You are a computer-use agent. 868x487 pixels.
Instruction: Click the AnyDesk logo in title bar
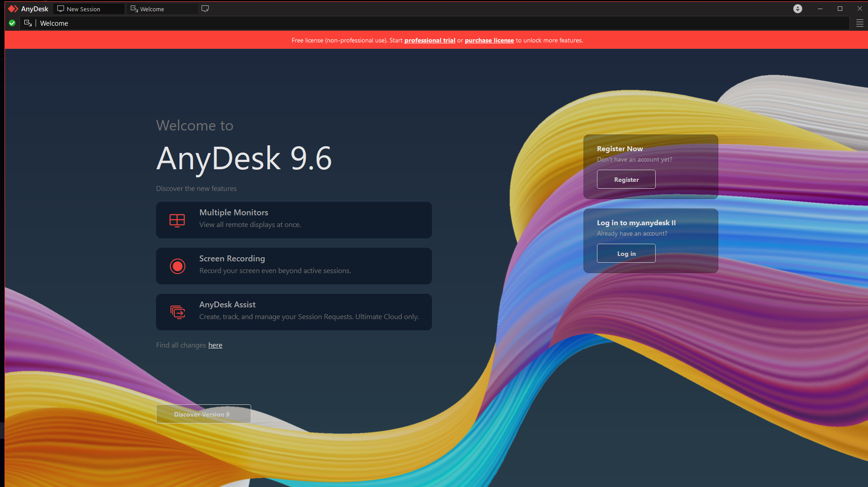click(13, 9)
